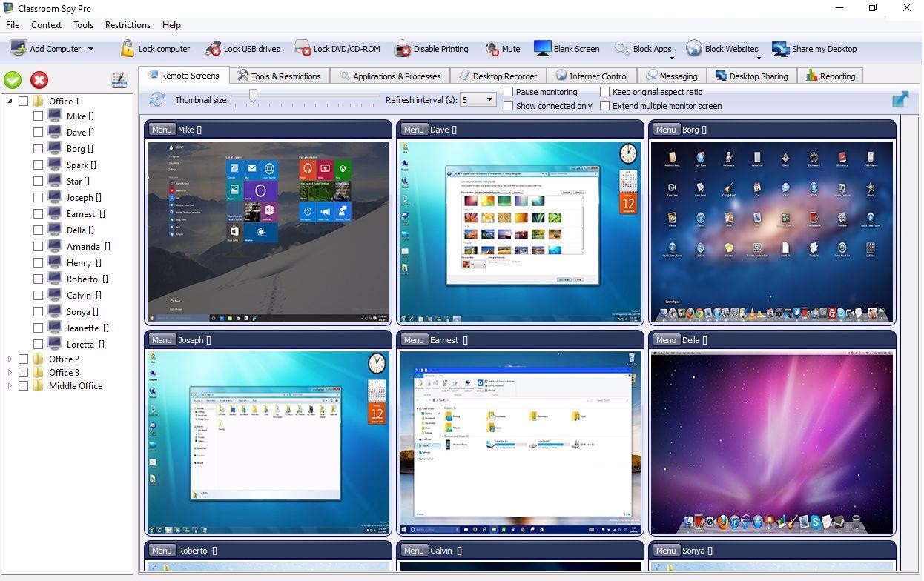Check Show connected only
This screenshot has width=924, height=581.
(509, 105)
